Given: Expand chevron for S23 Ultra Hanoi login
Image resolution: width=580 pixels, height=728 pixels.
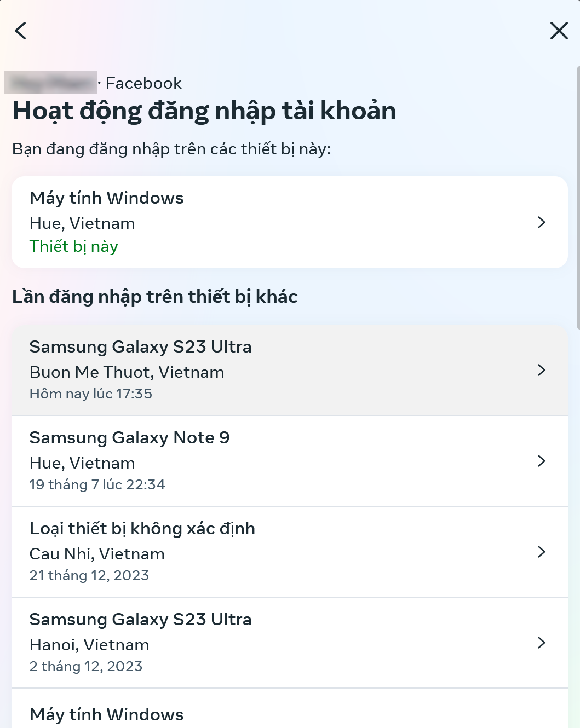Looking at the screenshot, I should click(541, 643).
